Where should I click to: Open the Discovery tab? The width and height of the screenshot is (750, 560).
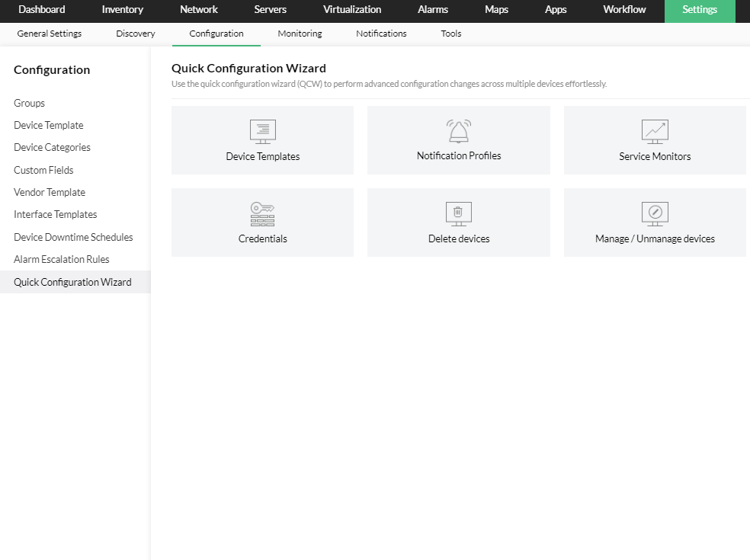pos(135,34)
